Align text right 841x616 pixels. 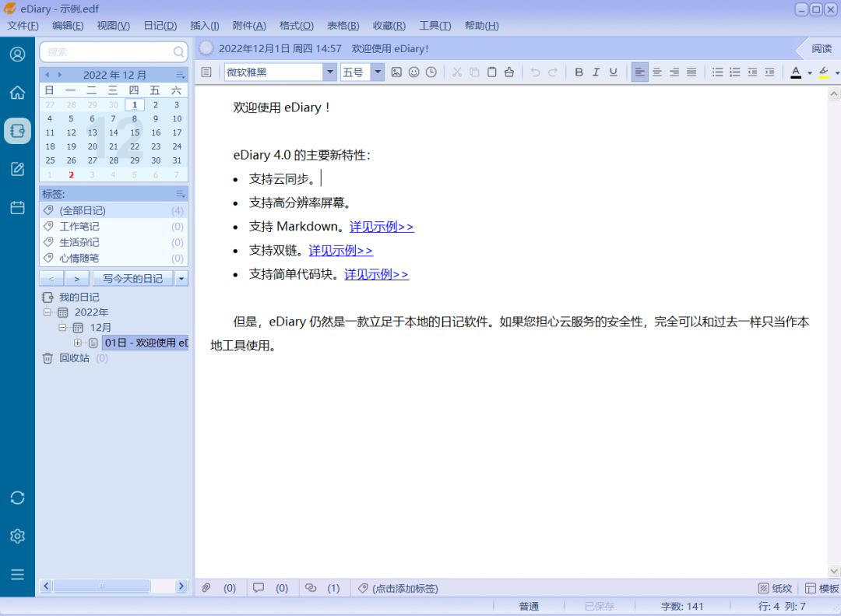pos(674,72)
